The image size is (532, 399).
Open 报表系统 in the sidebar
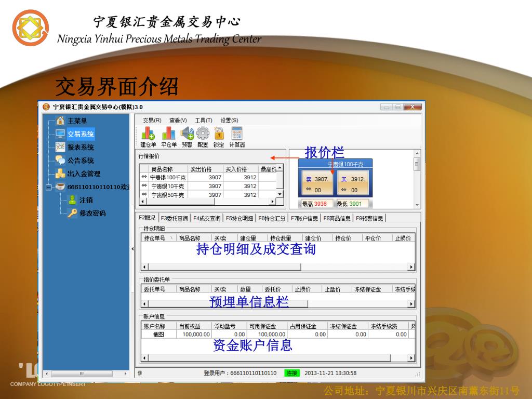click(x=81, y=147)
